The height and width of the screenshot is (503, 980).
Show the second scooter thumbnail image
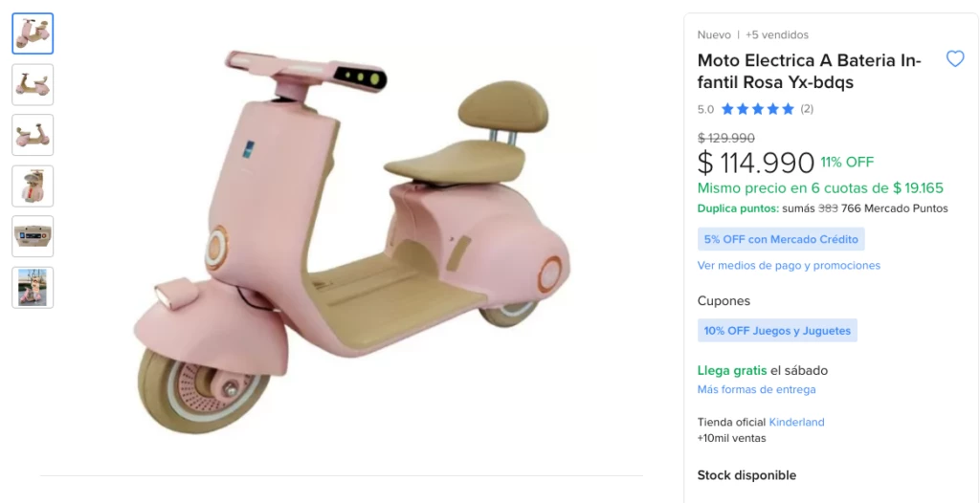tap(33, 84)
